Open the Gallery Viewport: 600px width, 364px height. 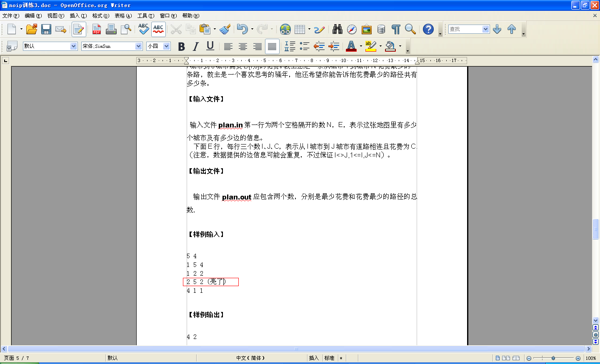click(x=367, y=29)
